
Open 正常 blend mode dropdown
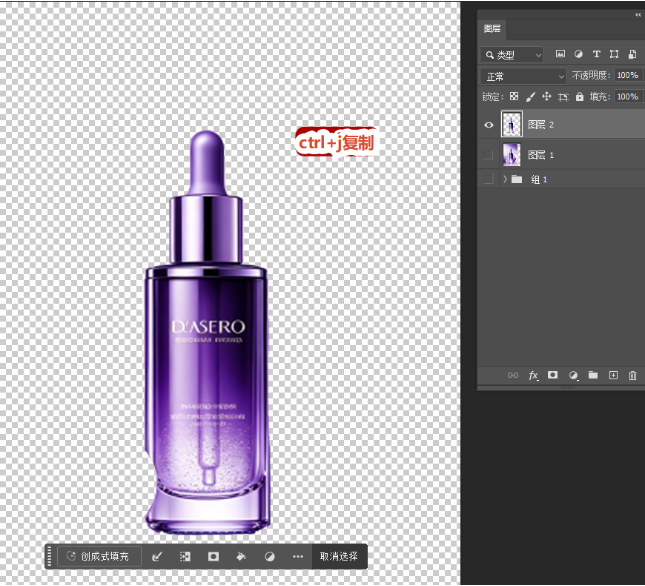coord(523,76)
